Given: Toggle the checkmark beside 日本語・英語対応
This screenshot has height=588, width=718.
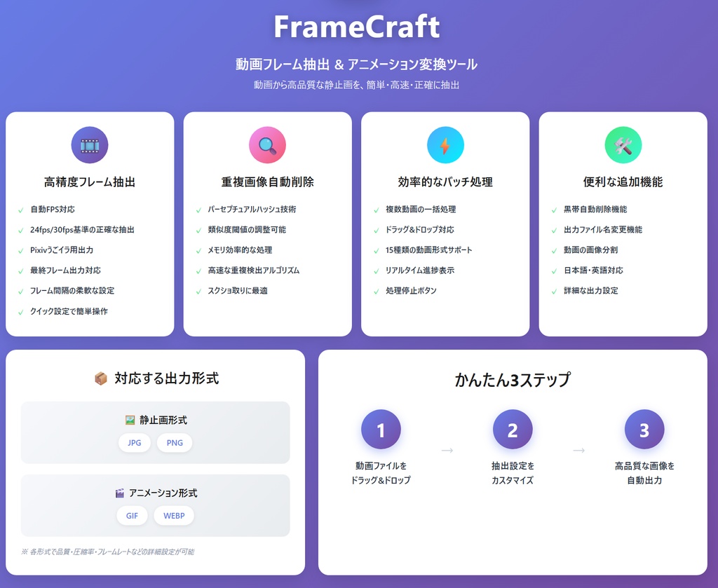Looking at the screenshot, I should [x=556, y=270].
